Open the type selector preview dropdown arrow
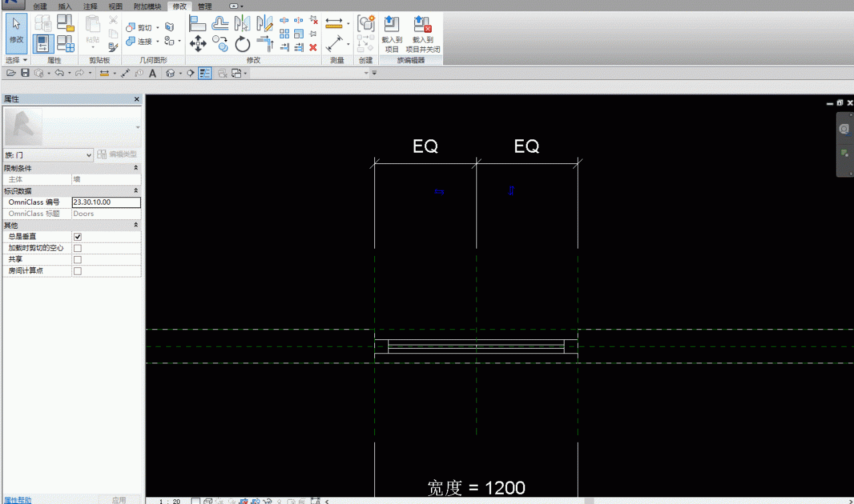854x504 pixels. (x=138, y=127)
